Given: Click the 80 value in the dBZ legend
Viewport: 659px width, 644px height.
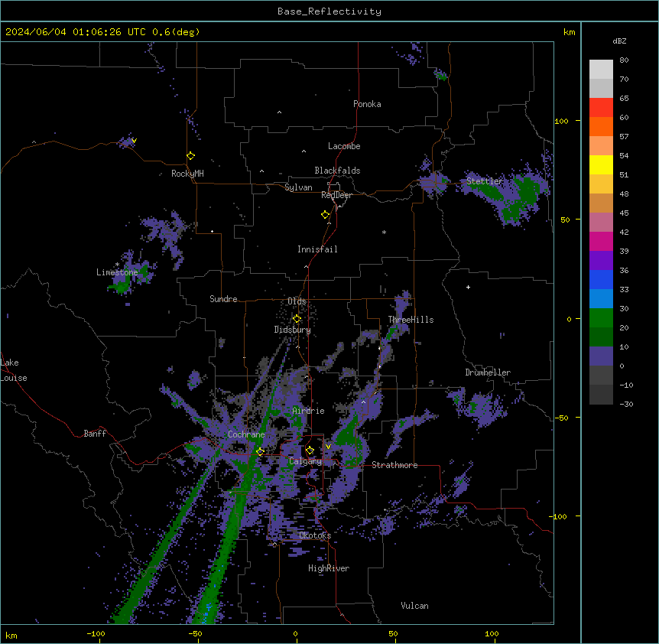Looking at the screenshot, I should pos(624,60).
